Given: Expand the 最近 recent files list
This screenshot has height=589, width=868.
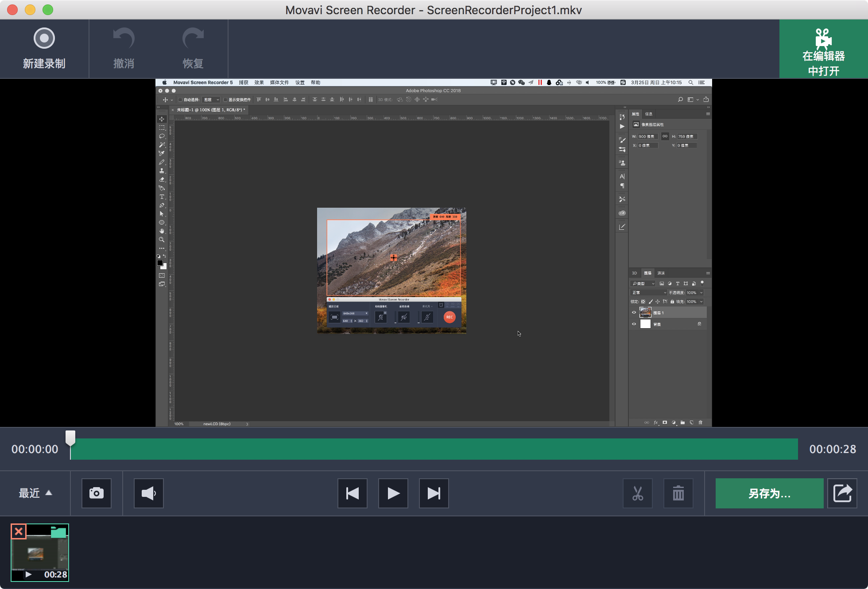Looking at the screenshot, I should coord(35,493).
